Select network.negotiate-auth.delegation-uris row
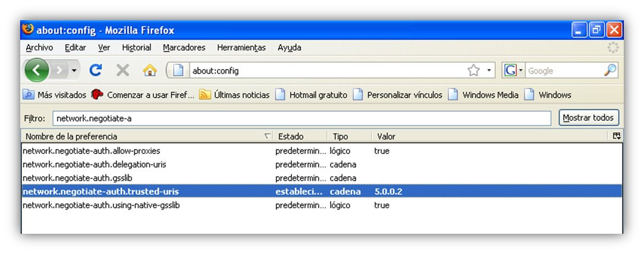This screenshot has width=644, height=254. pyautogui.click(x=322, y=164)
